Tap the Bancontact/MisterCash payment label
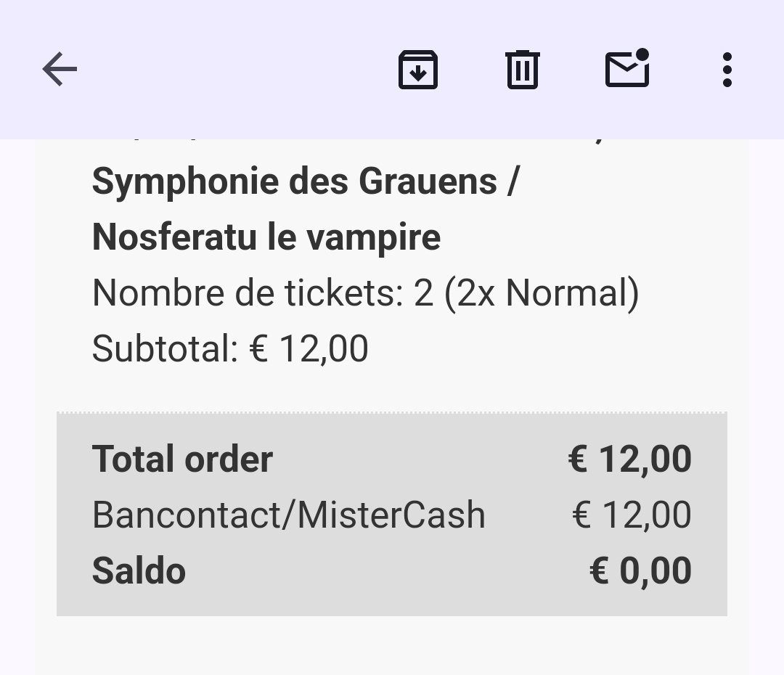This screenshot has width=784, height=675. click(289, 515)
